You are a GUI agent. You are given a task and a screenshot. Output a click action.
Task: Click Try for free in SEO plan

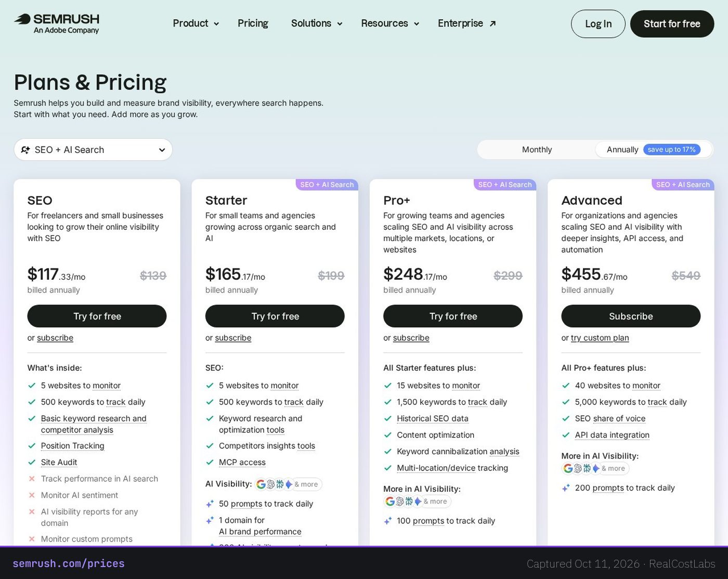(x=97, y=316)
